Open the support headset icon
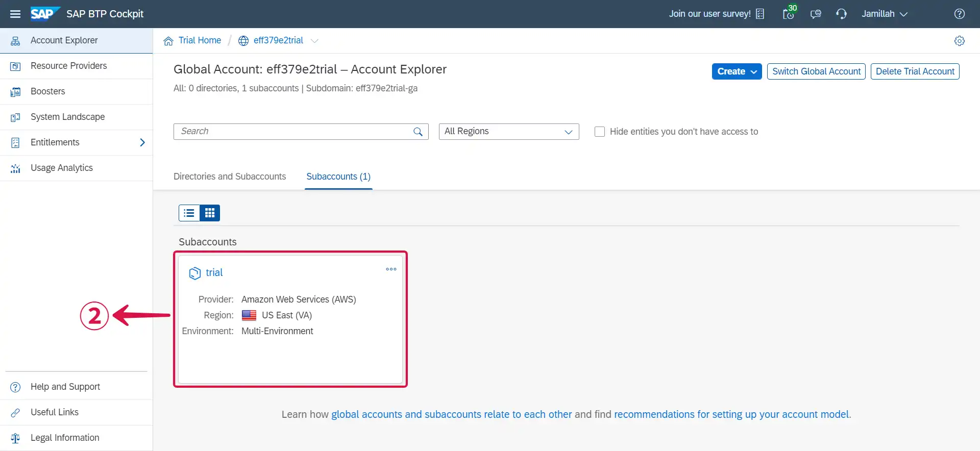The width and height of the screenshot is (980, 451). click(x=841, y=14)
